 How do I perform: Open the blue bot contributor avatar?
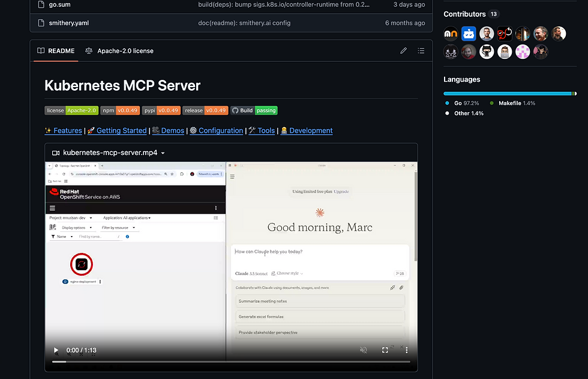pos(469,34)
